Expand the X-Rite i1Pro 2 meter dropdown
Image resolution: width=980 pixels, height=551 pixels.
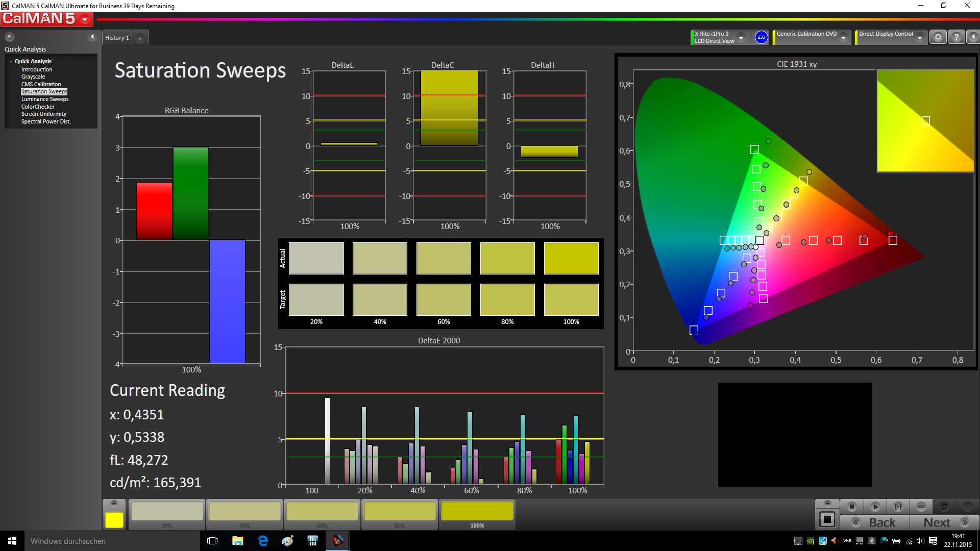pyautogui.click(x=741, y=37)
